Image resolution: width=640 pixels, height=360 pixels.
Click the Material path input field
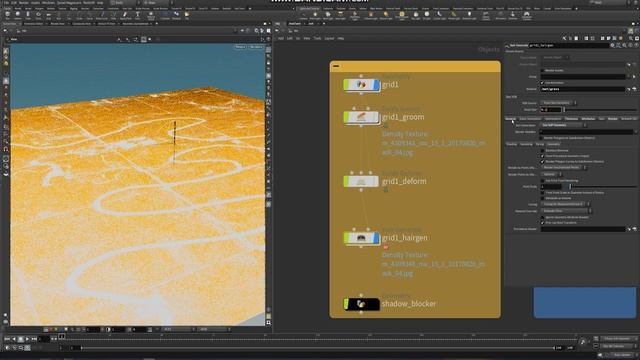[583, 89]
